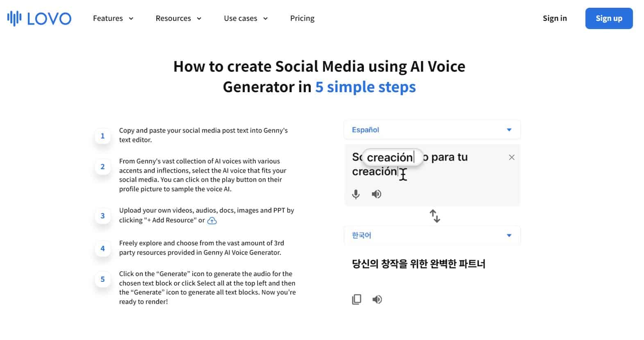Copy the Korean translation text
This screenshot has height=340, width=644.
(357, 299)
